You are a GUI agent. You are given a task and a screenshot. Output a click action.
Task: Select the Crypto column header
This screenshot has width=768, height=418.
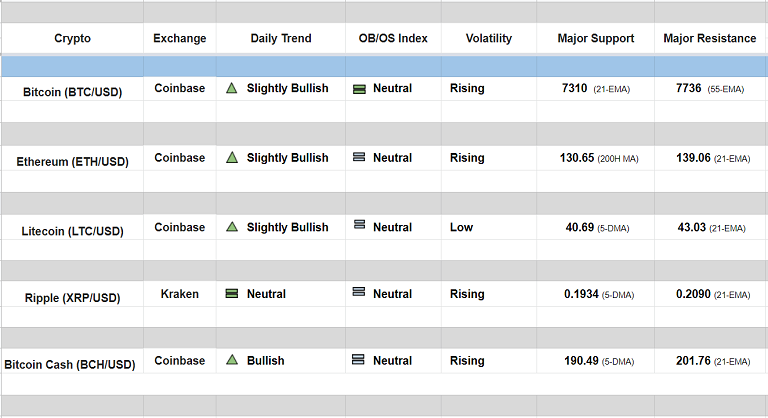(72, 39)
